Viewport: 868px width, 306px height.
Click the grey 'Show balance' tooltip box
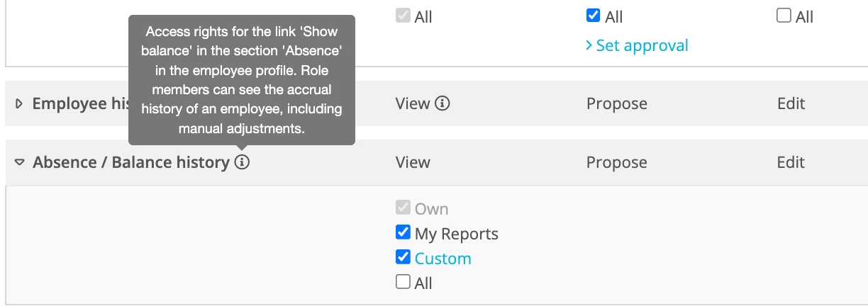tap(242, 80)
